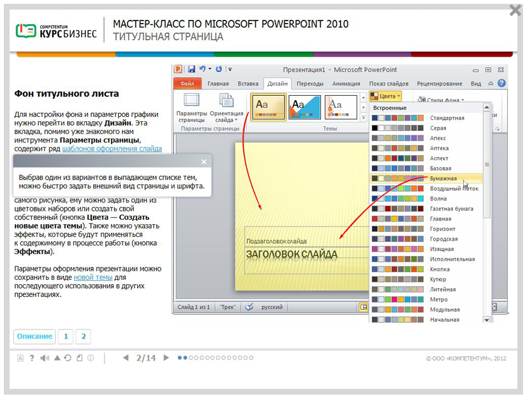Screen dimensions: 532x401
Task: Click the Подзаголовок слайда placeholder
Action: [276, 241]
